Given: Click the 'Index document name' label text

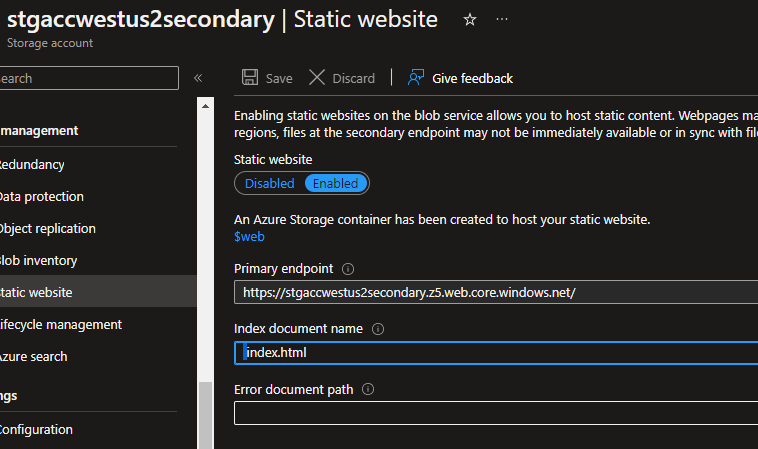Looking at the screenshot, I should point(298,329).
